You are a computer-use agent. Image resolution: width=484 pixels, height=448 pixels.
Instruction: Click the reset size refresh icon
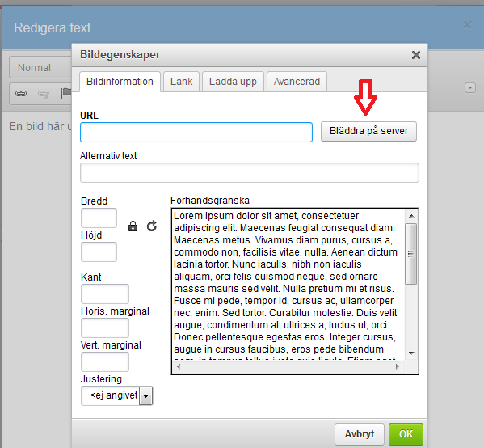[x=152, y=226]
